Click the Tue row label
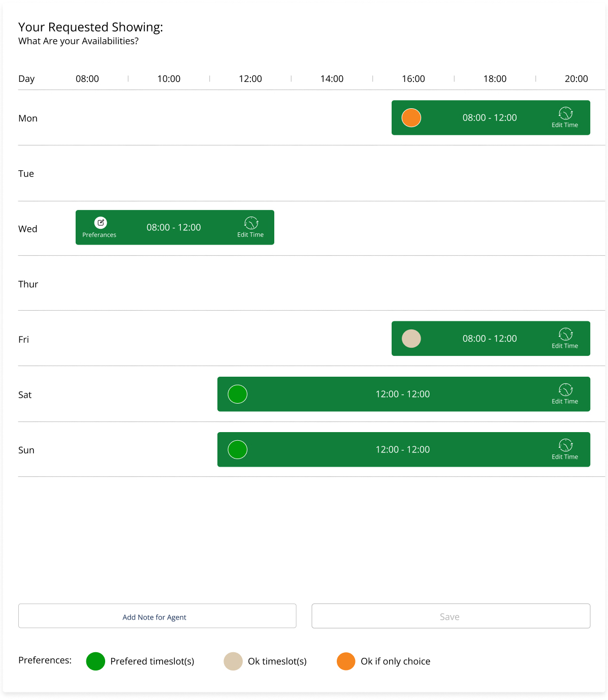The image size is (608, 700). 26,173
